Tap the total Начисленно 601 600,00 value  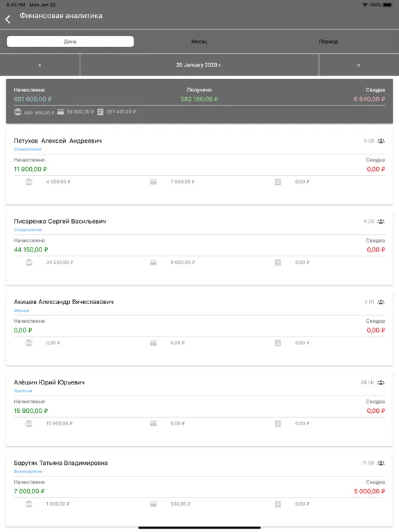33,99
